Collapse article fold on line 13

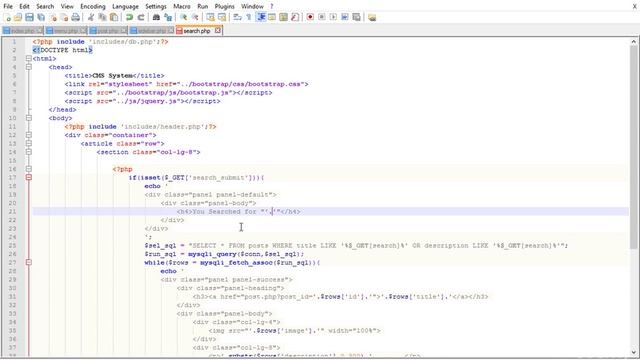pyautogui.click(x=29, y=143)
